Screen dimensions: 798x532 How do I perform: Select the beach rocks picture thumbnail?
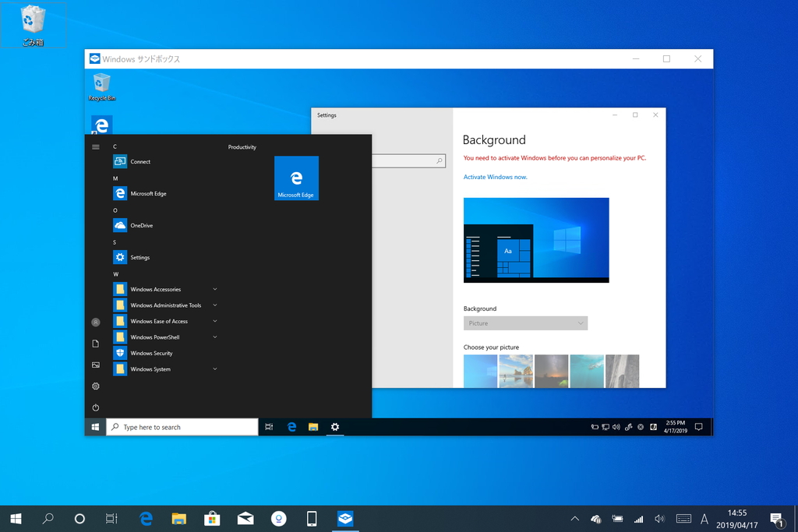pyautogui.click(x=516, y=372)
